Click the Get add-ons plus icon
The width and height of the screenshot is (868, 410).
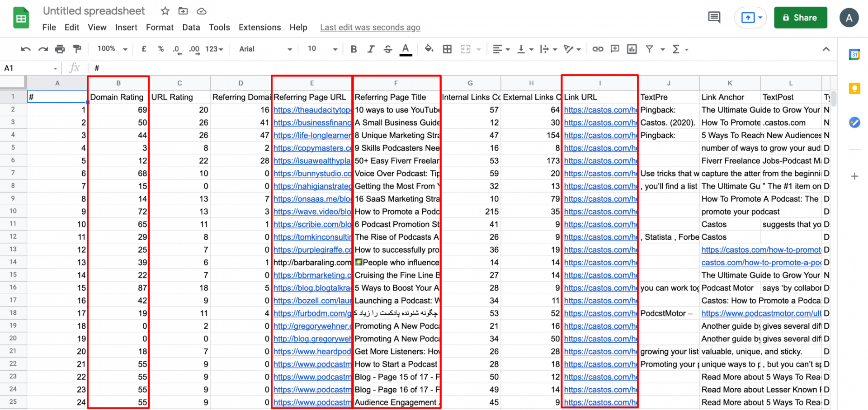click(854, 176)
